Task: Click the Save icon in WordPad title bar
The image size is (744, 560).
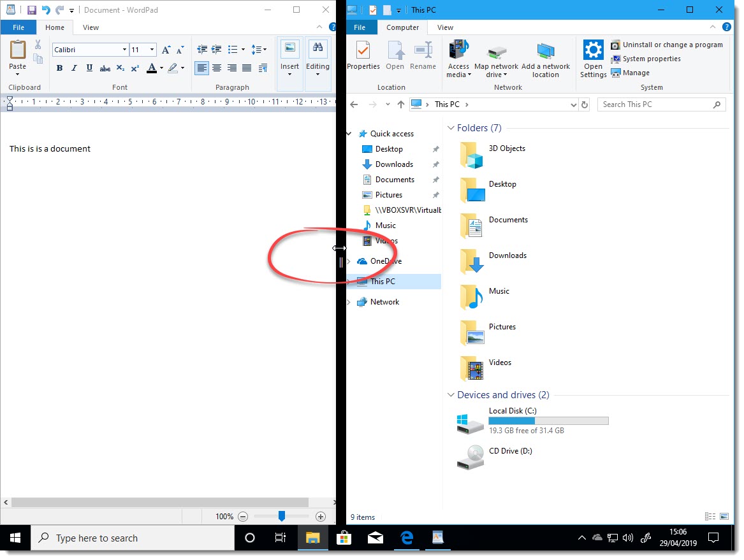Action: 32,10
